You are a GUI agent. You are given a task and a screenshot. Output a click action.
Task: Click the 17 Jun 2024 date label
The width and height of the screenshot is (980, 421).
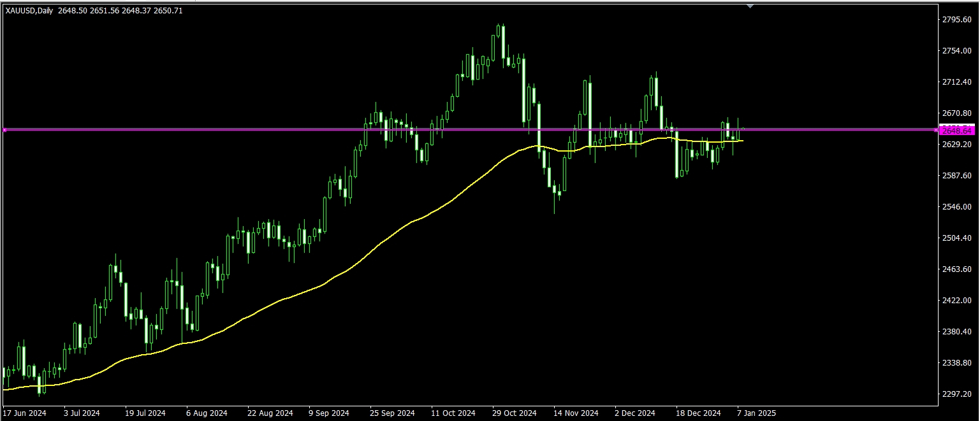click(x=25, y=413)
